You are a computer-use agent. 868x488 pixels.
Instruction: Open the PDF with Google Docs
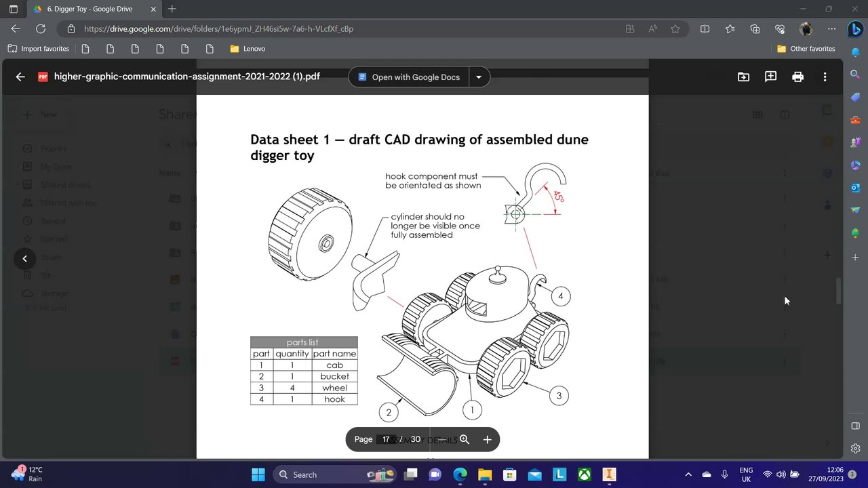coord(408,77)
